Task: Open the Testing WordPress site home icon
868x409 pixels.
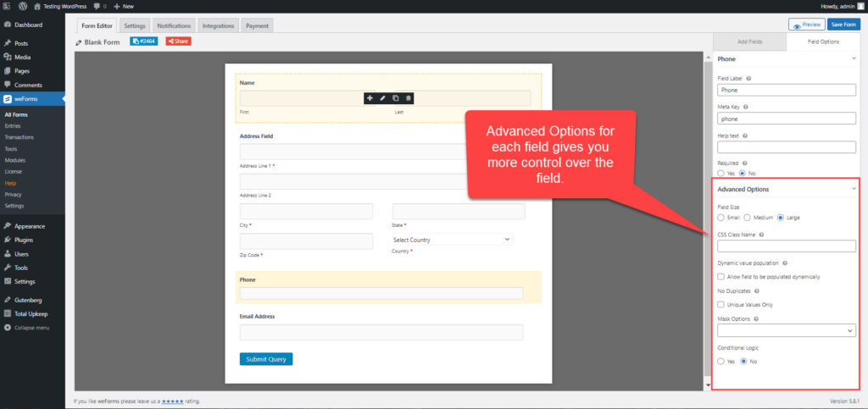Action: pyautogui.click(x=37, y=7)
